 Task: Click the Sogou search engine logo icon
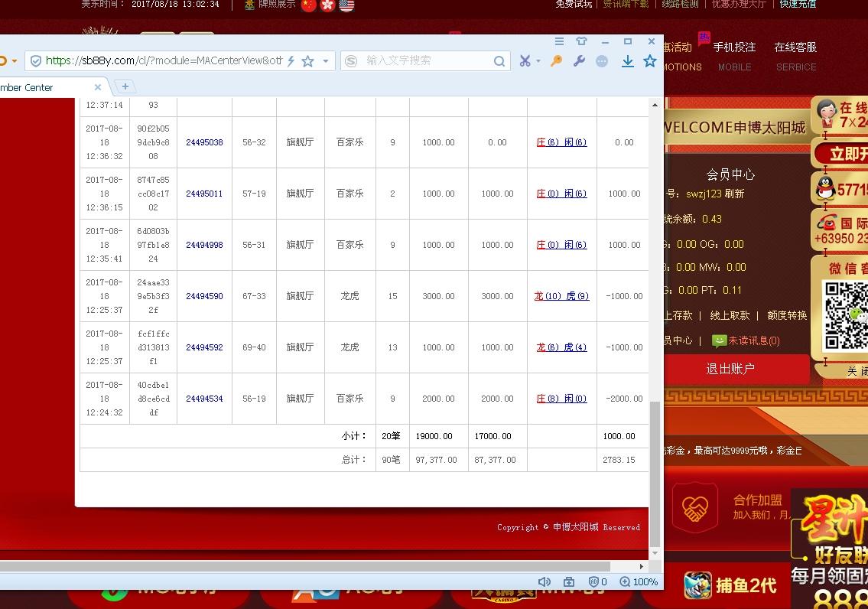(x=351, y=61)
